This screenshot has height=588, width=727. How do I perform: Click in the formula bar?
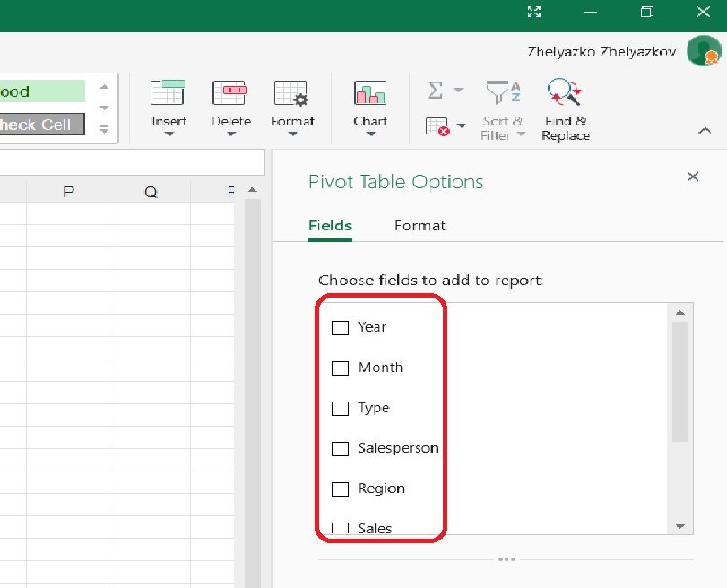tap(132, 162)
